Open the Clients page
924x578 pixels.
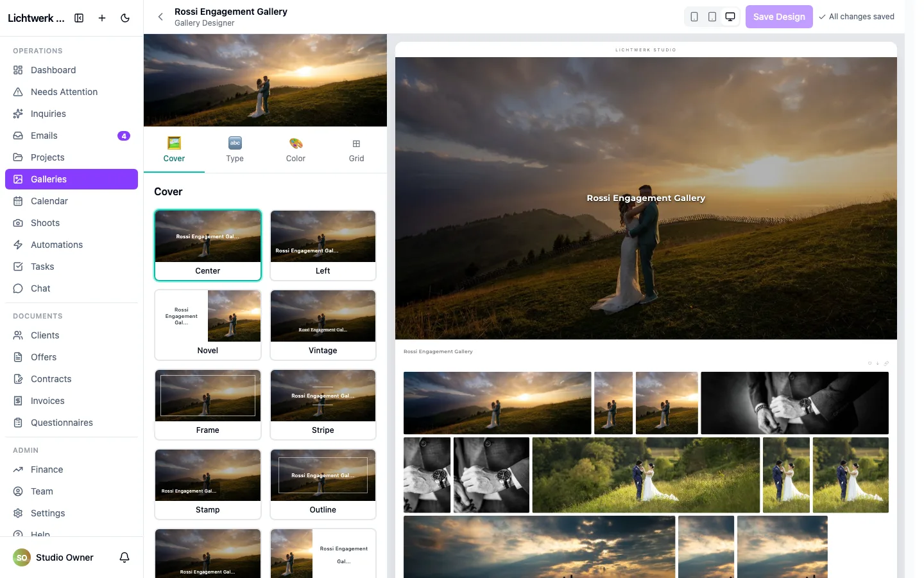point(71,335)
